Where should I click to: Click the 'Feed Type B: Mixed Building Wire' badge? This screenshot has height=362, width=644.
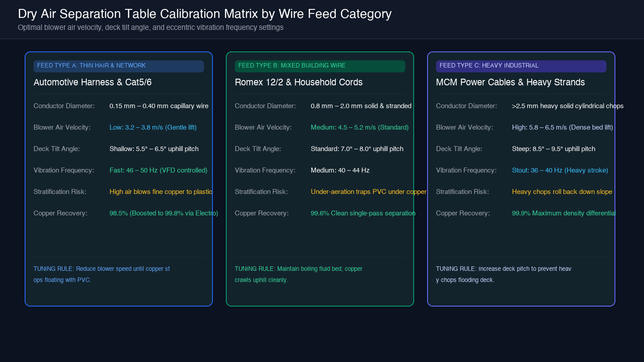click(x=320, y=66)
